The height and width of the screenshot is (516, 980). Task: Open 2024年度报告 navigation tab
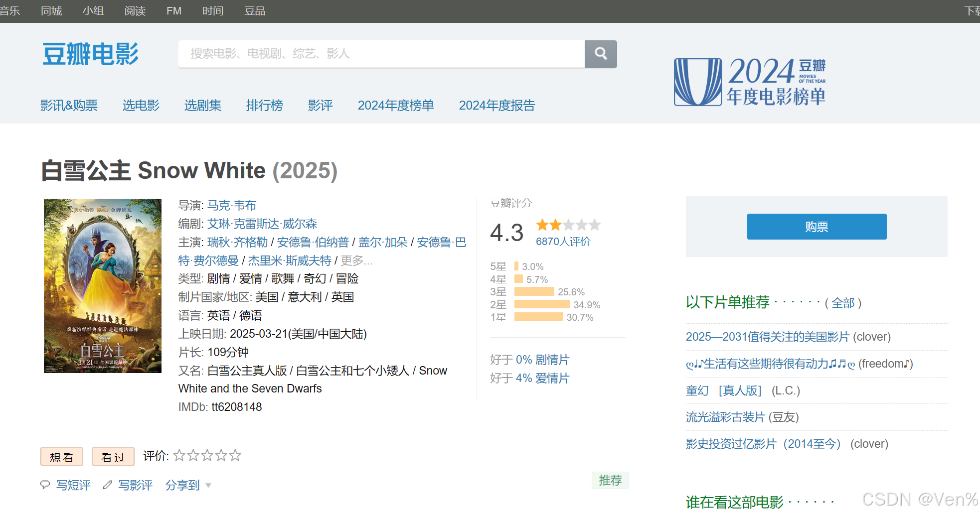point(497,105)
